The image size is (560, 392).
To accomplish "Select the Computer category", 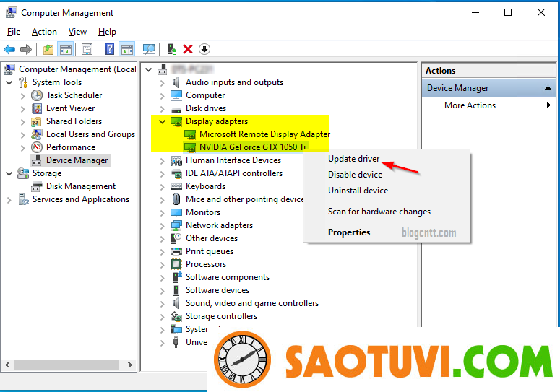I will point(205,95).
